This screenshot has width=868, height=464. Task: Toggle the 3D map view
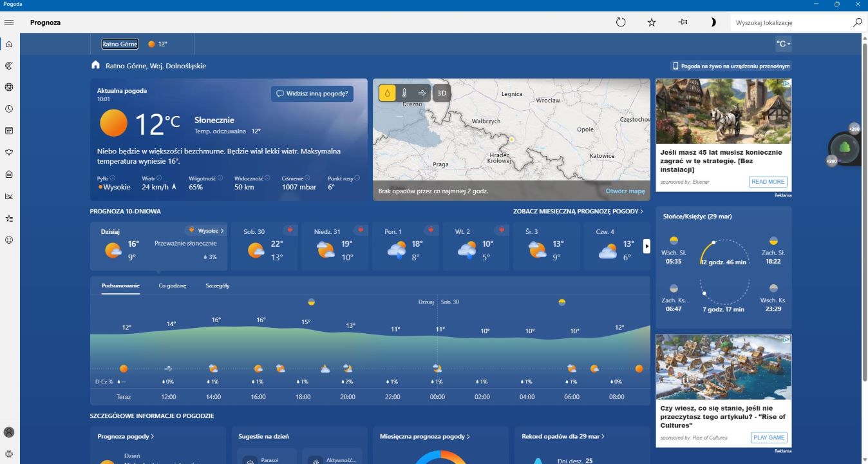click(442, 93)
